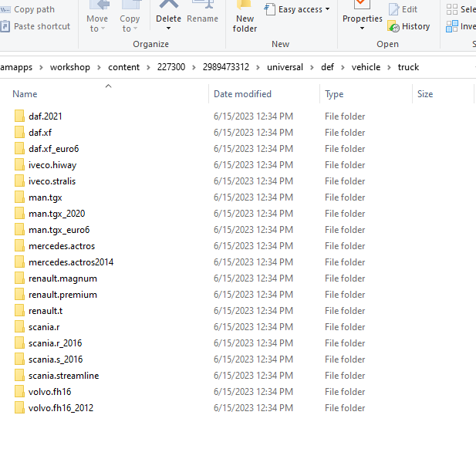Click the daf.2021 folder name
This screenshot has height=459, width=476.
46,116
